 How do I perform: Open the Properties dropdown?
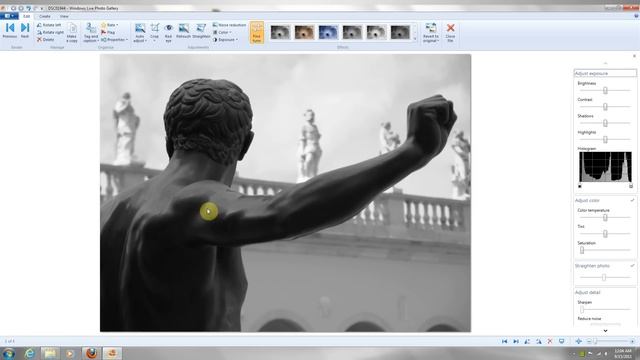coord(114,40)
